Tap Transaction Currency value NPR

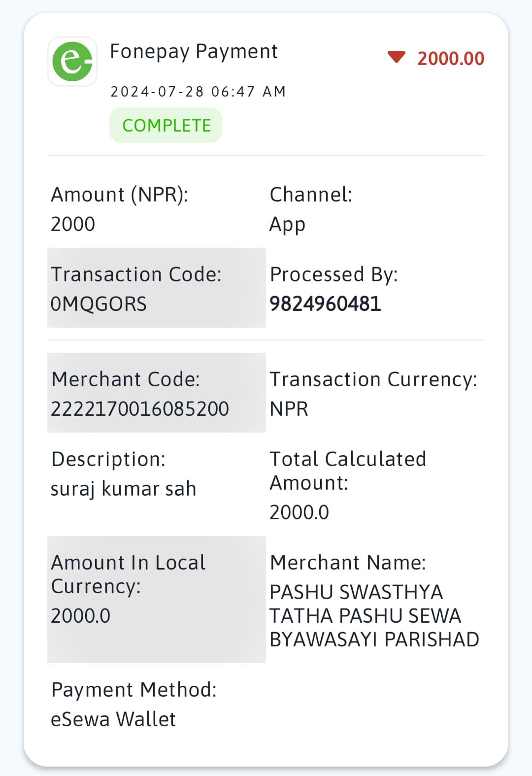click(x=289, y=409)
